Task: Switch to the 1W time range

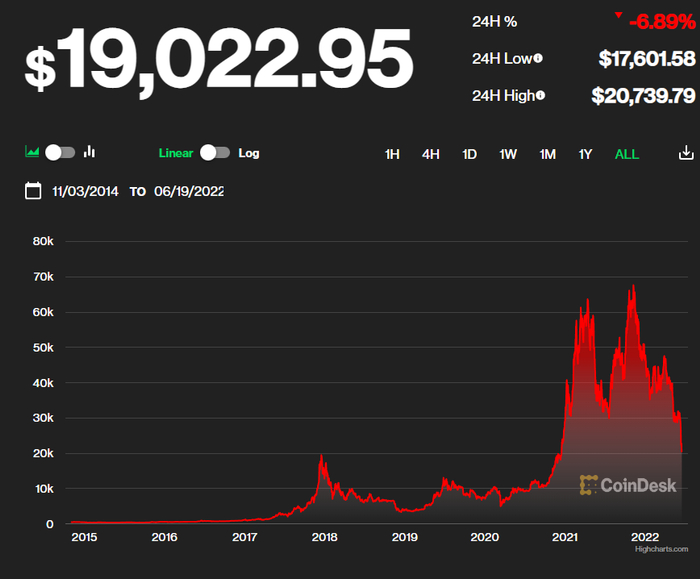Action: tap(508, 154)
